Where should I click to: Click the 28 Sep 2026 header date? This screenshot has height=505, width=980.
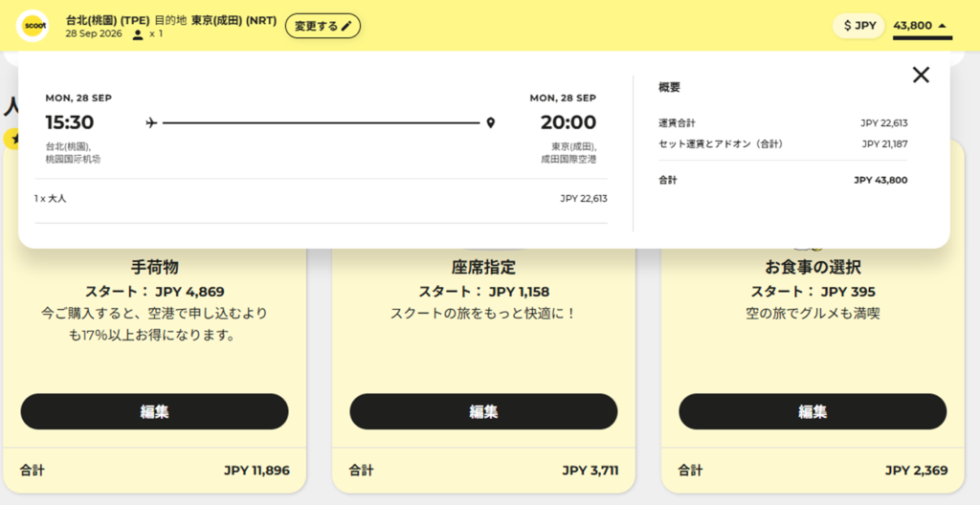94,34
